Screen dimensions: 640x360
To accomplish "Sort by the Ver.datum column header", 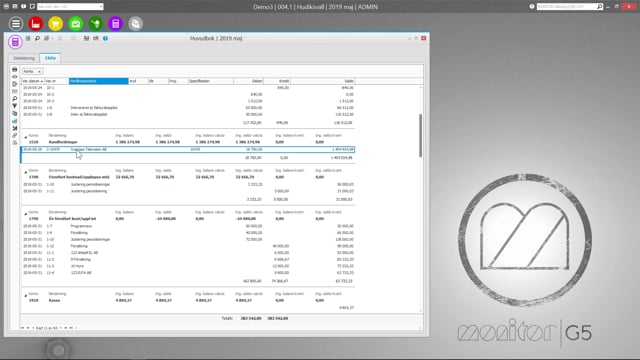I will (33, 81).
